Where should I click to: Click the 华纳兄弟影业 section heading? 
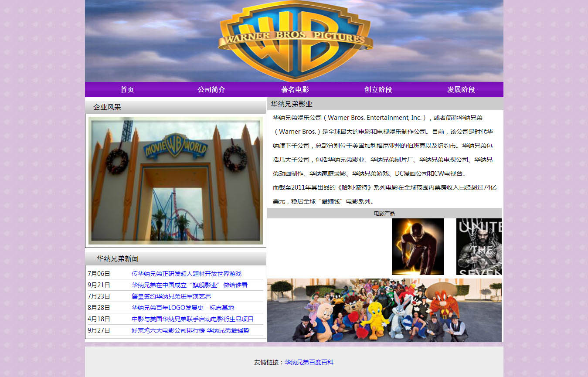point(292,104)
